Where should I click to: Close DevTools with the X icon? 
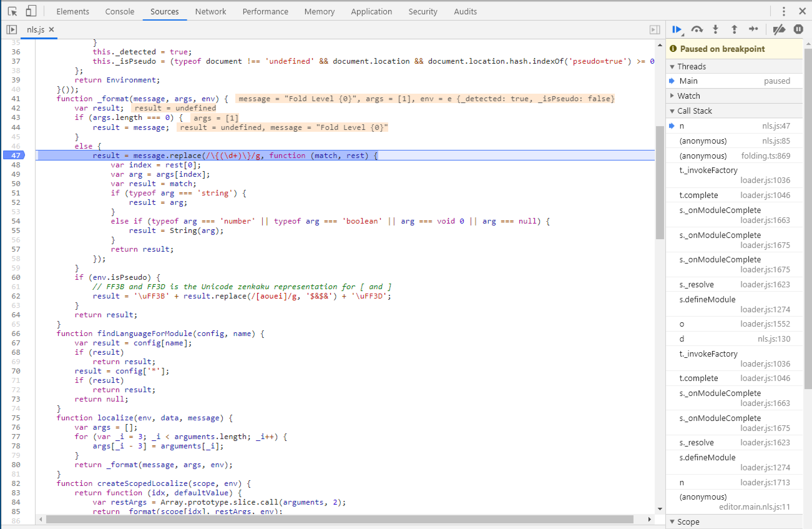point(802,11)
